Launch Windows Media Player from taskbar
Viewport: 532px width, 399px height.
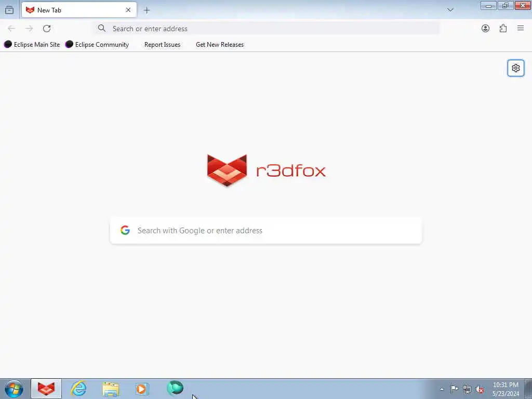point(142,389)
